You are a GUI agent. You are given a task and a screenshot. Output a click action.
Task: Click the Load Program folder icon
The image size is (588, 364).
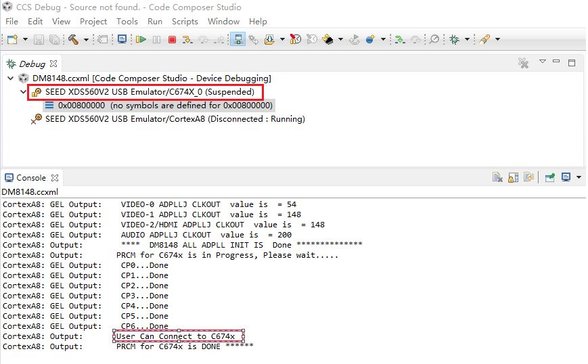point(269,39)
